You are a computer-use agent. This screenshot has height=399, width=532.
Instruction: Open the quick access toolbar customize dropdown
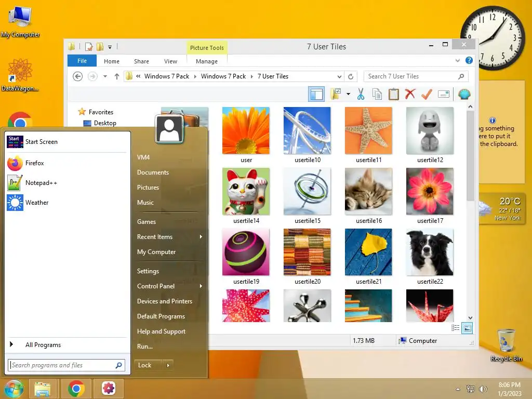(110, 47)
